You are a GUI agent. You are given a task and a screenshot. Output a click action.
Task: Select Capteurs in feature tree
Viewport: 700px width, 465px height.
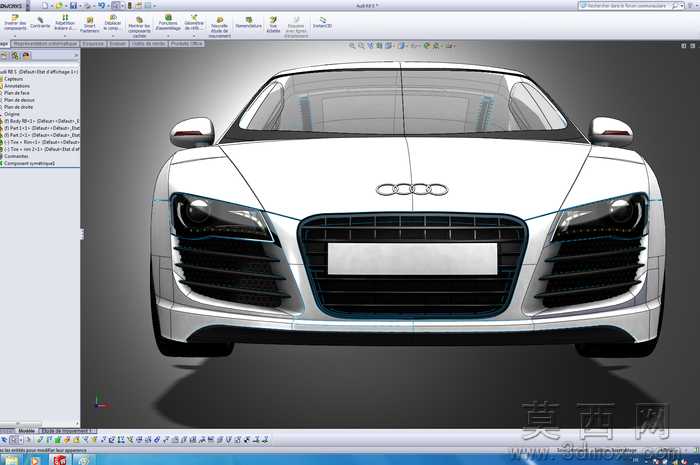coord(13,79)
